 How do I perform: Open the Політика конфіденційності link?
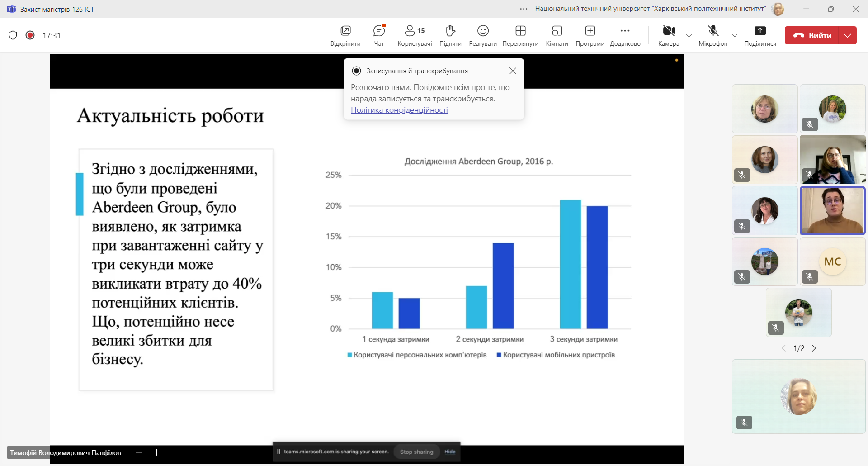point(399,110)
